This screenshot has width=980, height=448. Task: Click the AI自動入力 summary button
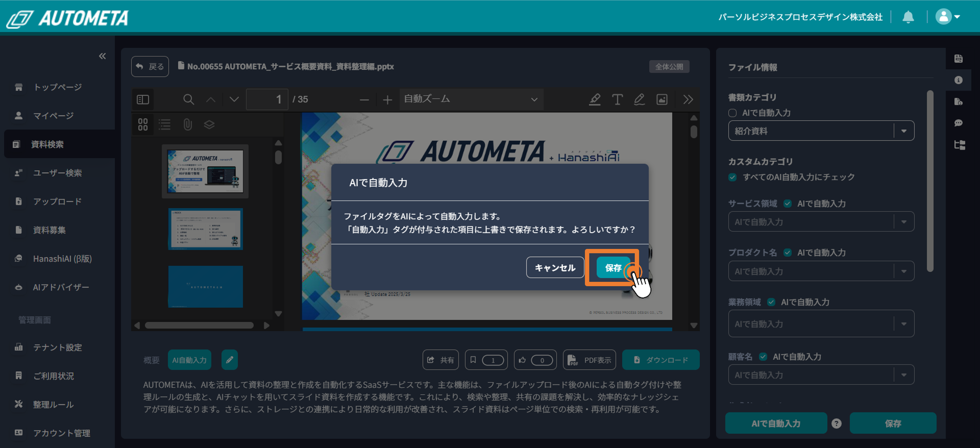click(189, 360)
